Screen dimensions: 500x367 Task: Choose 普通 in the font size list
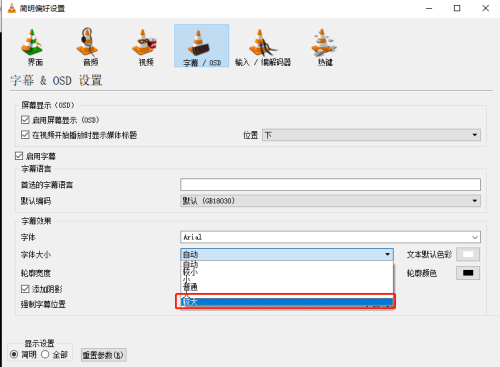click(287, 287)
